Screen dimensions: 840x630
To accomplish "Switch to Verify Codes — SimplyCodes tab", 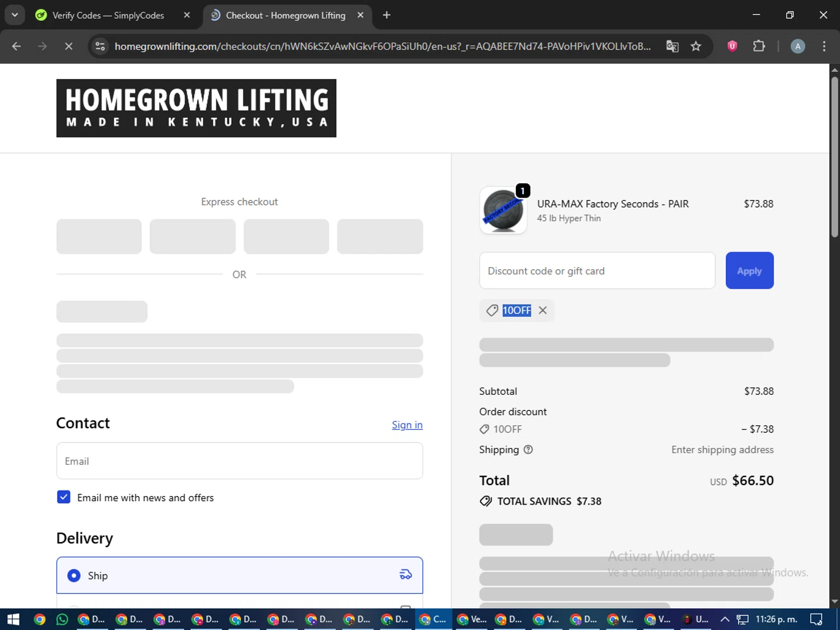I will click(108, 15).
